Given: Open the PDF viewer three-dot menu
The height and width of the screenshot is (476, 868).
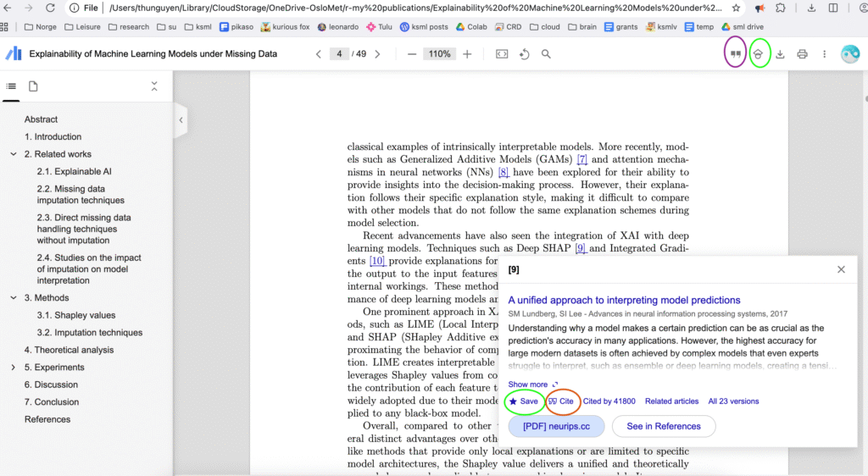Looking at the screenshot, I should 824,54.
